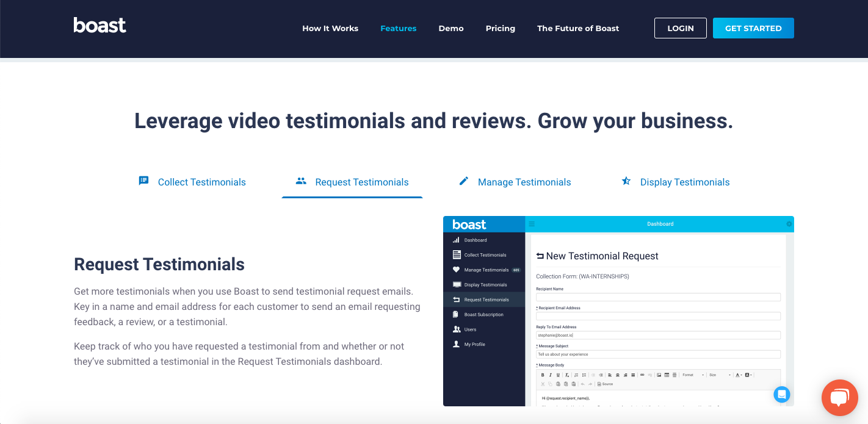
Task: Visit The Future of Boast link
Action: [578, 28]
